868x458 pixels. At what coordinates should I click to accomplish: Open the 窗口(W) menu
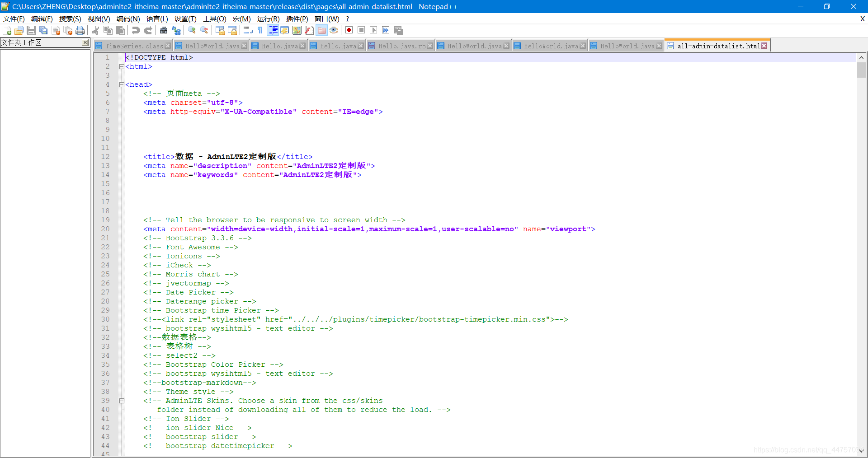tap(327, 19)
